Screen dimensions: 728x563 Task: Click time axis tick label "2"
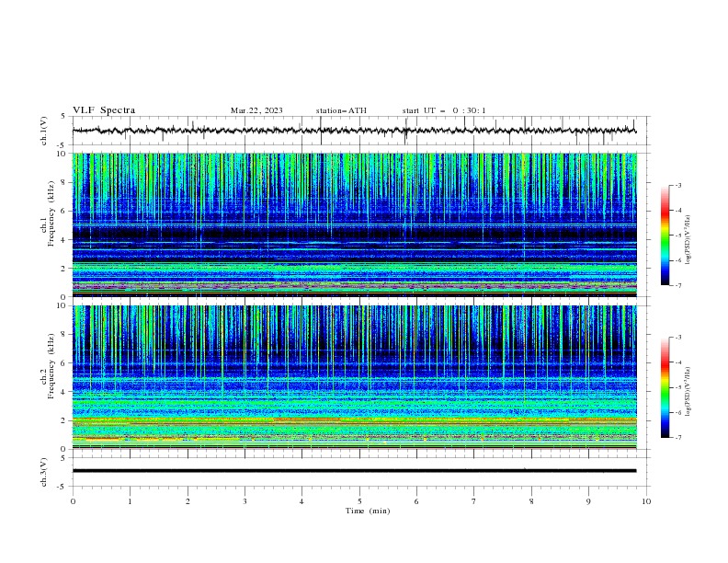point(188,501)
